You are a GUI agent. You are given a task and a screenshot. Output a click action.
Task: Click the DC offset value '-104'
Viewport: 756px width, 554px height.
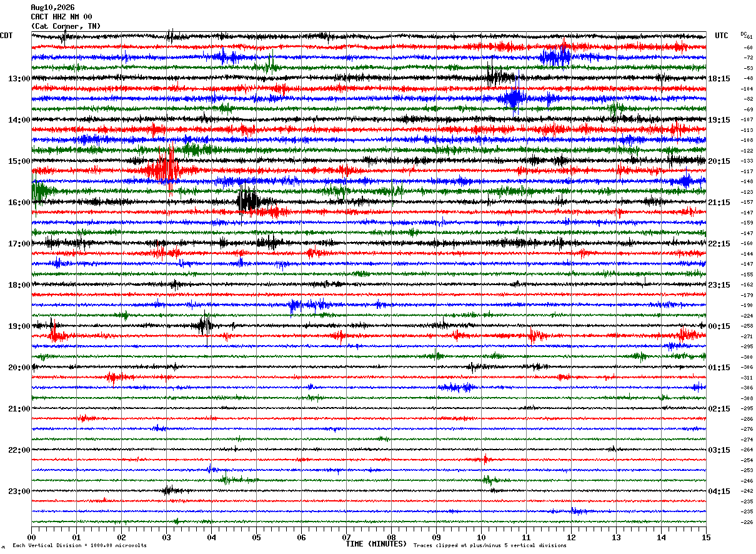(x=747, y=89)
